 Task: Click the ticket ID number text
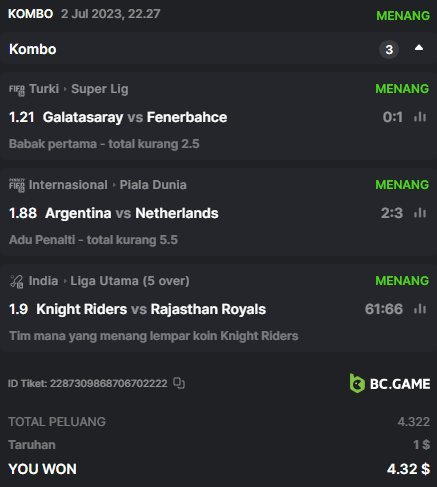click(109, 383)
